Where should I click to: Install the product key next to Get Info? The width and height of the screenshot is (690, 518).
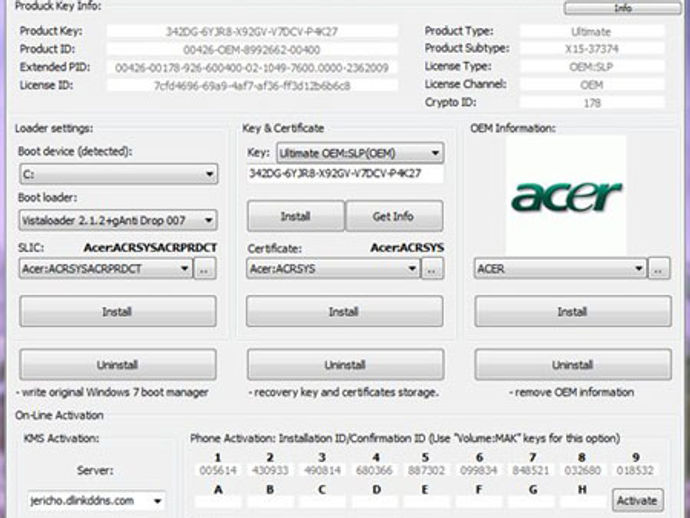pyautogui.click(x=296, y=216)
